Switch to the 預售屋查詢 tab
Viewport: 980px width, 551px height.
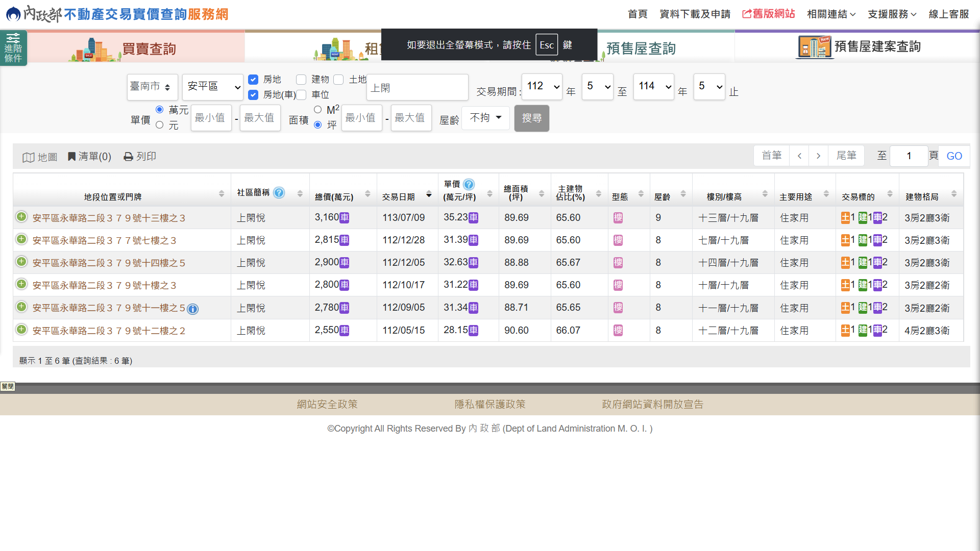coord(641,48)
